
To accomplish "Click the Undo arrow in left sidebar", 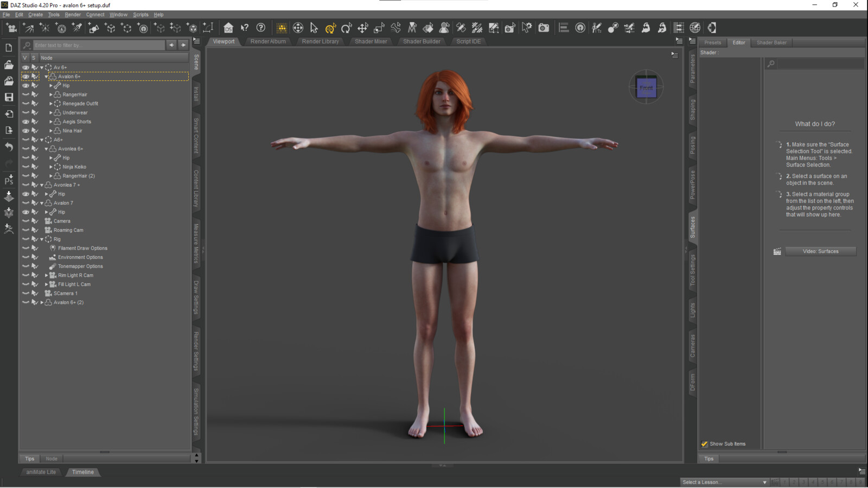I will click(x=9, y=147).
